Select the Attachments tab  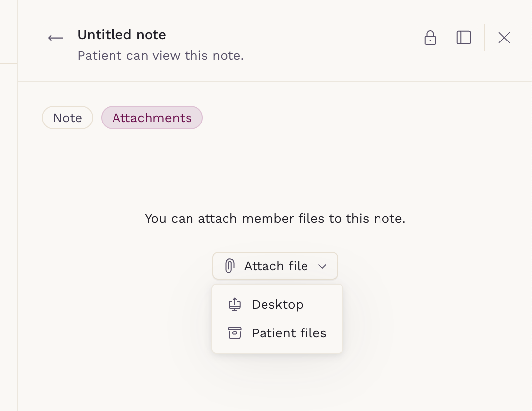click(x=152, y=118)
